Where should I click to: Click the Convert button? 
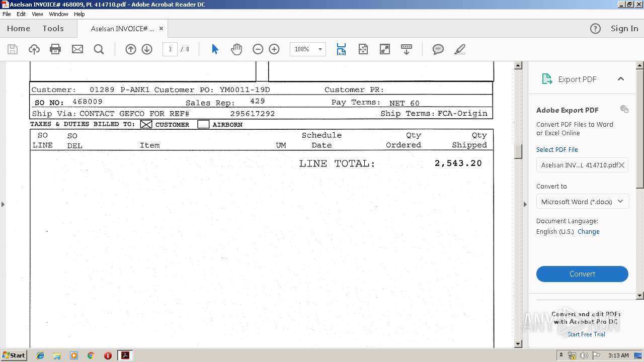pos(582,274)
